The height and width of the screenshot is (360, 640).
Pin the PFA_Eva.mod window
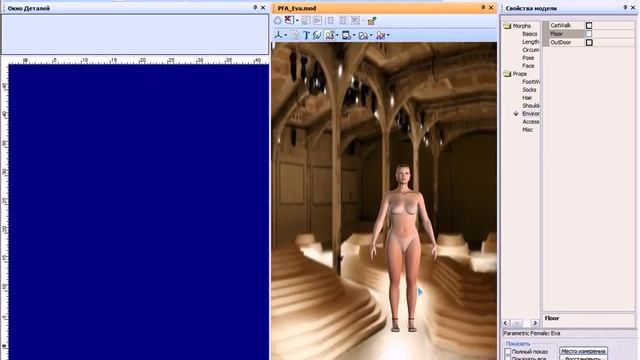click(483, 8)
